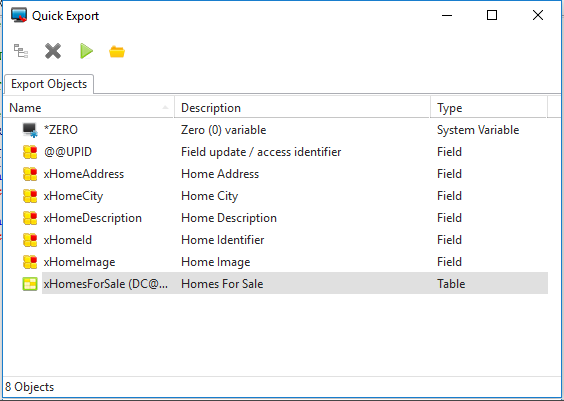Maximize the Quick Export window
Image resolution: width=564 pixels, height=401 pixels.
coord(492,15)
